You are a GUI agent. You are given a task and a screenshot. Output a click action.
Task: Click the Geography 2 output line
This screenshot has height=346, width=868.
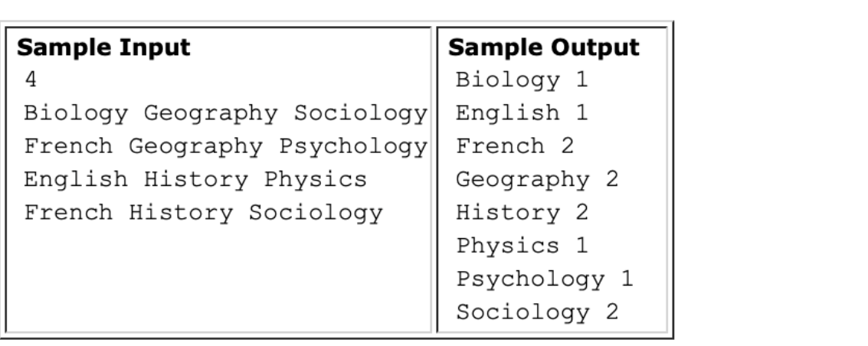click(x=537, y=180)
